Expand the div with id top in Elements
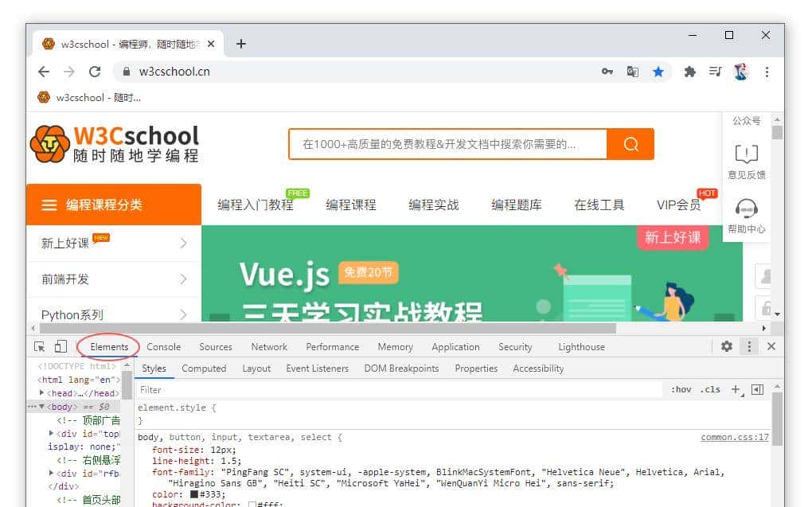 (50, 431)
